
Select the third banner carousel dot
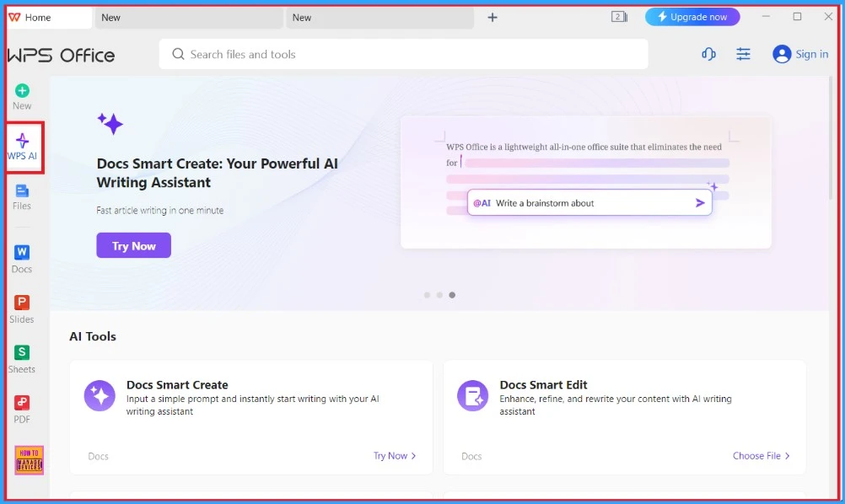pyautogui.click(x=452, y=295)
